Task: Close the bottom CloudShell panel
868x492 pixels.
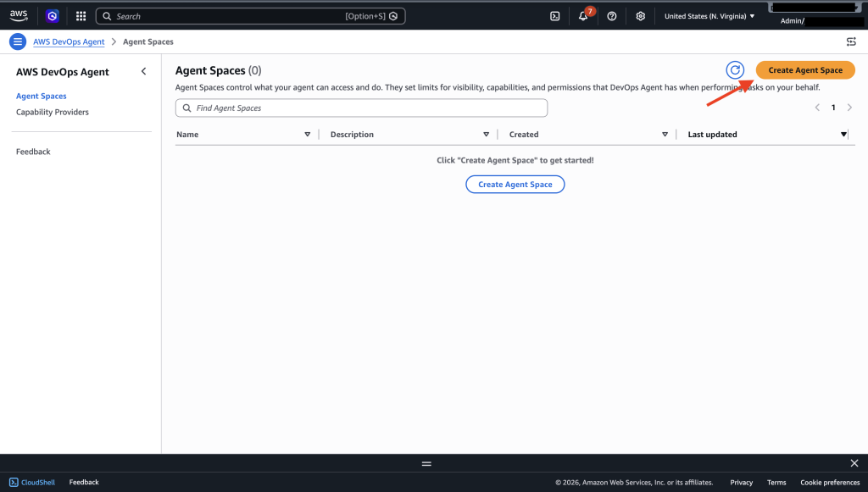Action: click(x=854, y=463)
